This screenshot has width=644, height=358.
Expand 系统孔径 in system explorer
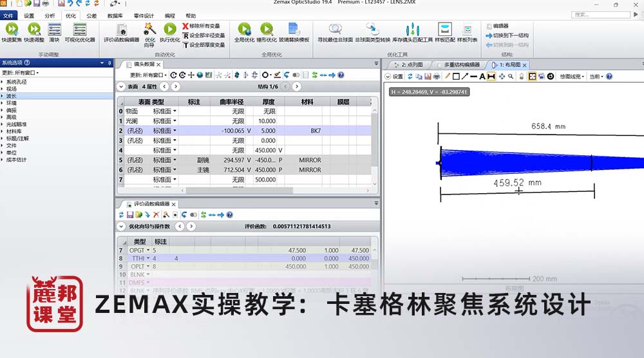[2, 82]
